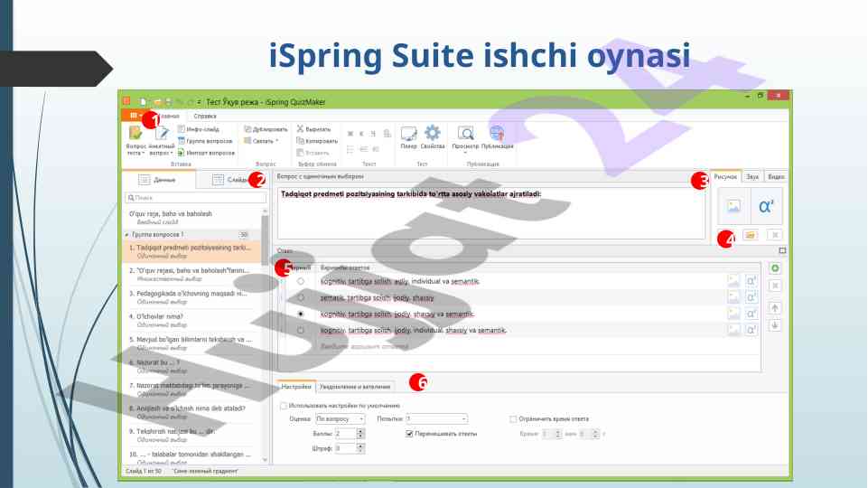Click the question search field
The width and height of the screenshot is (868, 488).
195,198
